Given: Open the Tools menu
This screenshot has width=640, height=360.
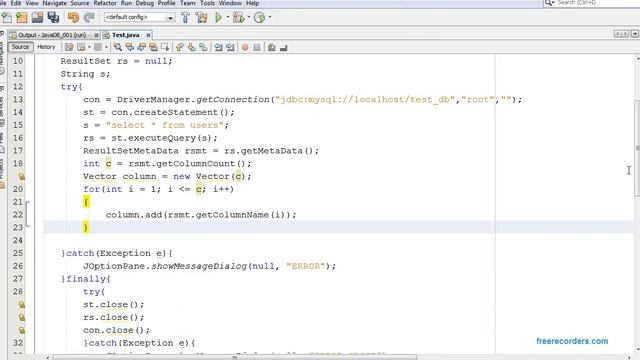Looking at the screenshot, I should pos(207,3).
